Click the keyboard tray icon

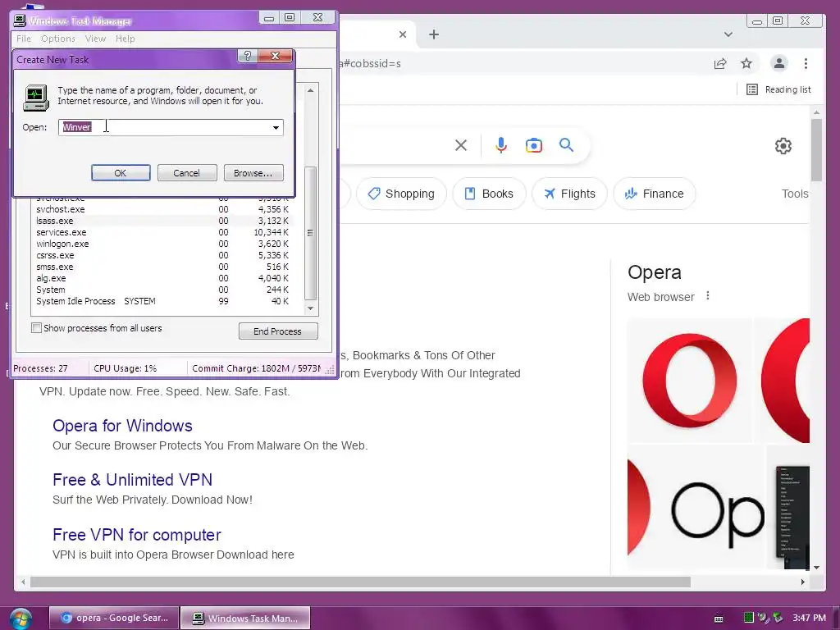coord(719,619)
